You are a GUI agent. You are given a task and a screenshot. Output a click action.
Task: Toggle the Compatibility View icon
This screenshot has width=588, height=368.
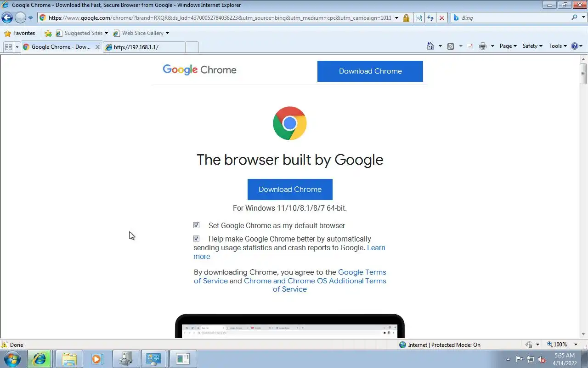(x=419, y=18)
